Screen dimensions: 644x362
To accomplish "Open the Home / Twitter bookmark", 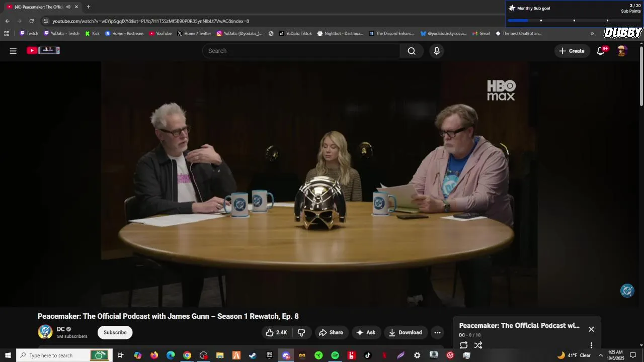I will 194,34.
